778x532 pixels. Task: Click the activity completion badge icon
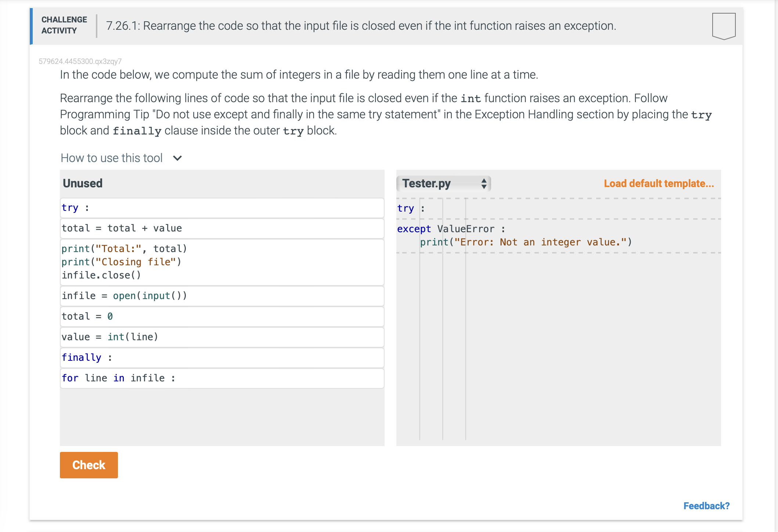tap(723, 26)
